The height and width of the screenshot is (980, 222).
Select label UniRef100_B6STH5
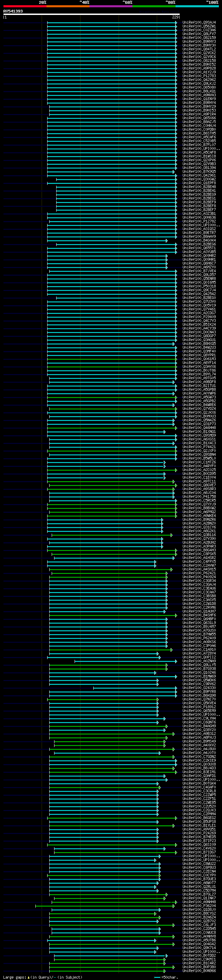pyautogui.click(x=199, y=133)
